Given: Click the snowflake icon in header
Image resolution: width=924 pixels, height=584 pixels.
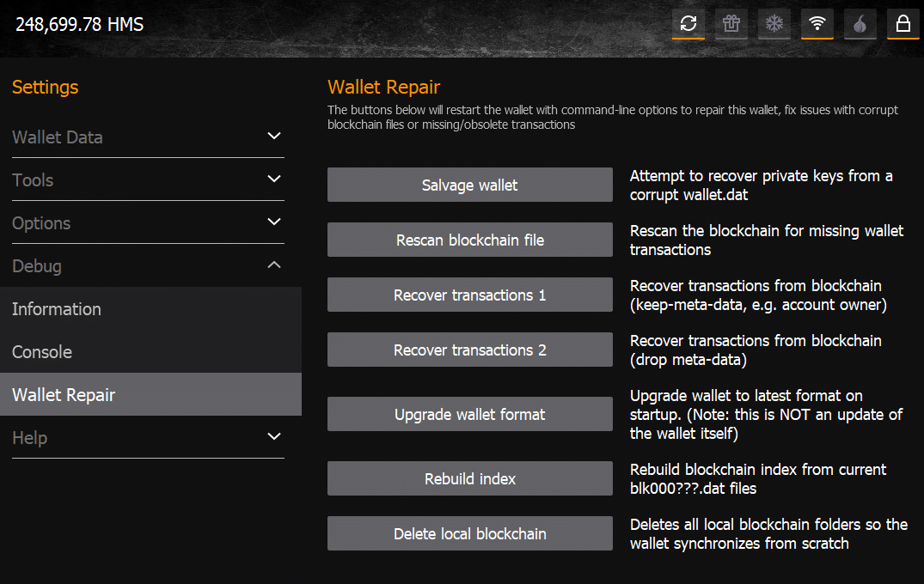Looking at the screenshot, I should tap(774, 24).
